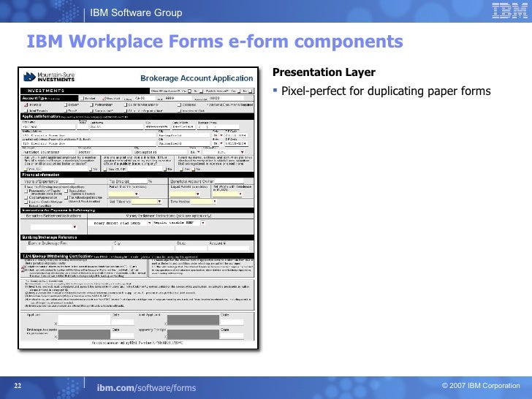Check the Investment Club checkbox

point(180,111)
